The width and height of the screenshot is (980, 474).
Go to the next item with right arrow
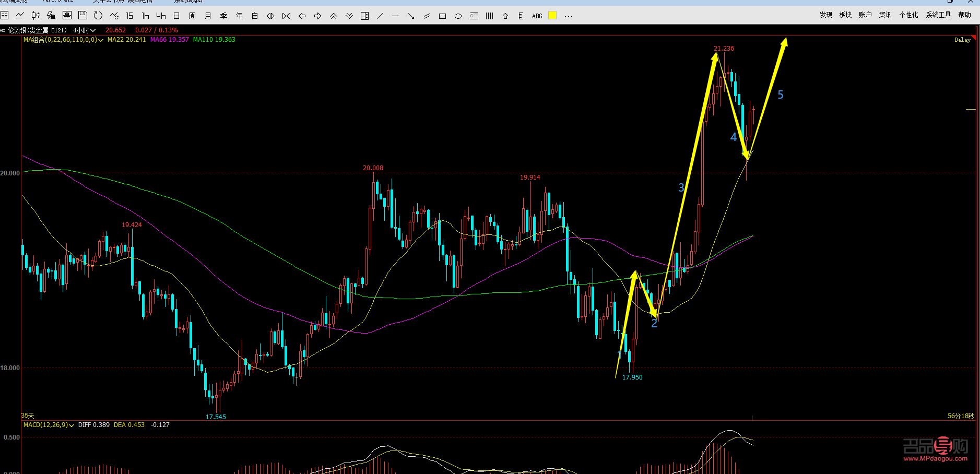click(x=317, y=16)
